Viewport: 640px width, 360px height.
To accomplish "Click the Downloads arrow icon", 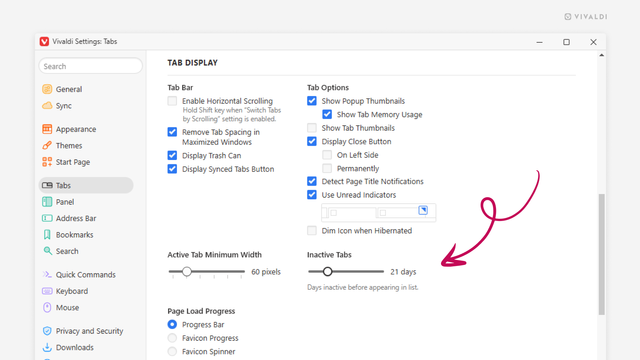I will [47, 347].
